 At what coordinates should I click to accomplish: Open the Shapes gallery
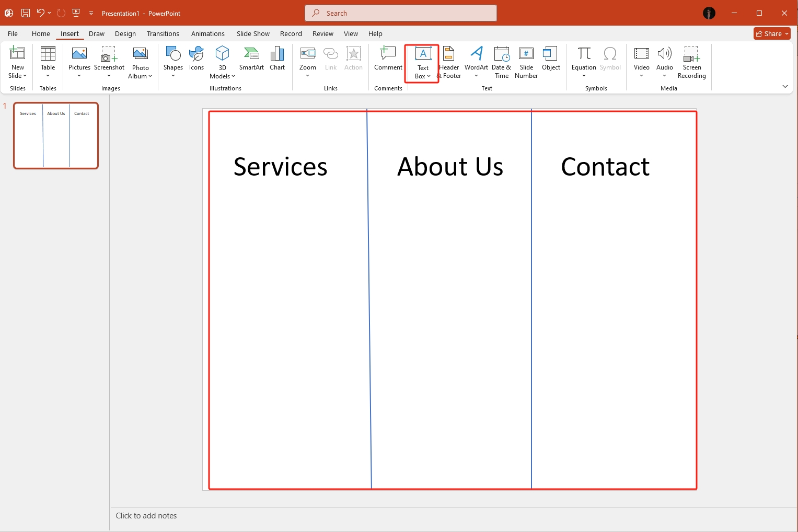173,62
